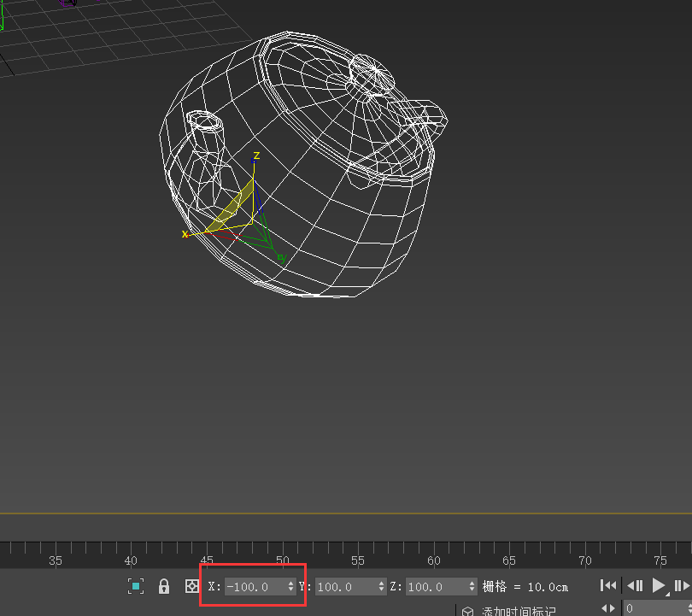This screenshot has height=616, width=692.
Task: Jump to the start frame
Action: (x=608, y=585)
